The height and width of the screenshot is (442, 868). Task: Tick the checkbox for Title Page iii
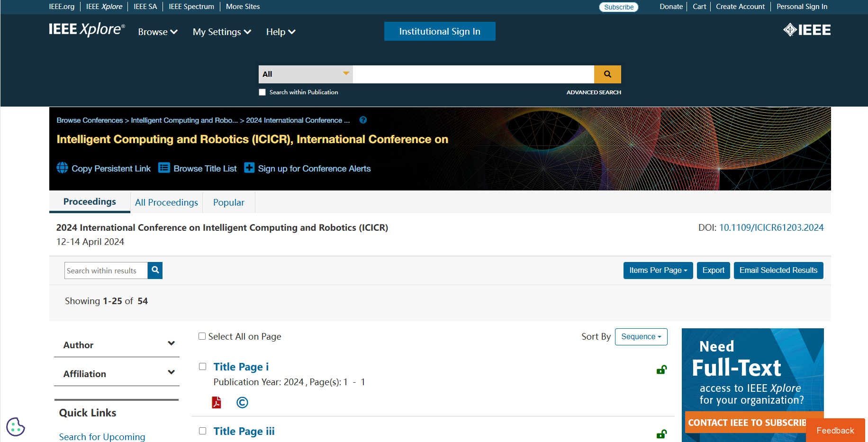click(203, 431)
